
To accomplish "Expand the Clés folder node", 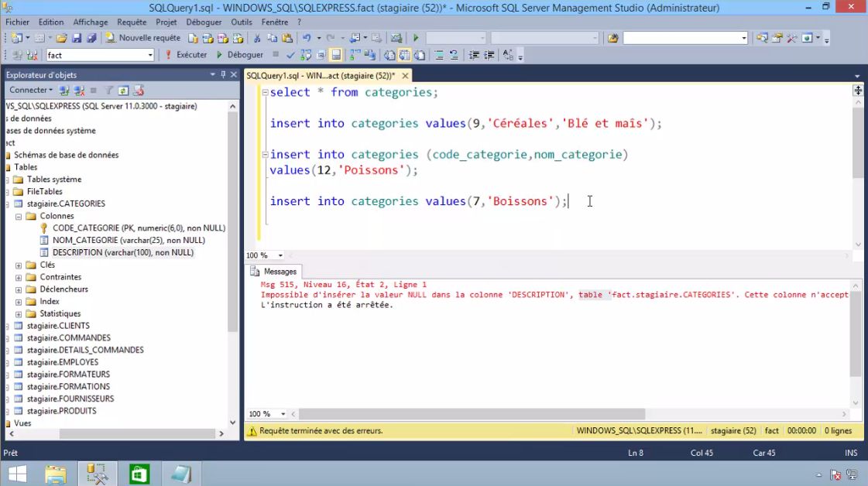I will [x=19, y=265].
